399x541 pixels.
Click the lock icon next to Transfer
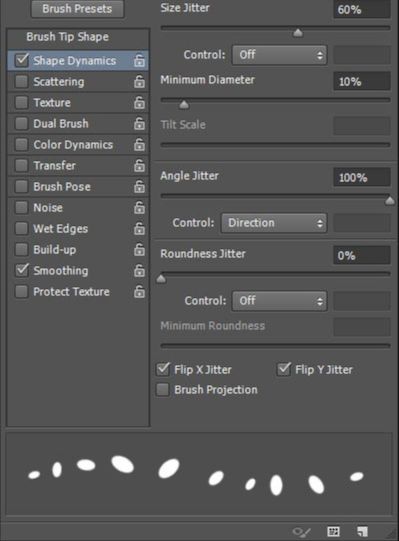coord(139,166)
